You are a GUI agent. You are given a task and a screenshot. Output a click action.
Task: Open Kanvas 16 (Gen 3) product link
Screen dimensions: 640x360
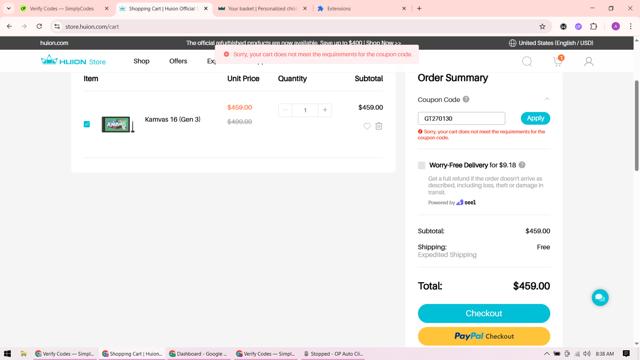tap(172, 120)
